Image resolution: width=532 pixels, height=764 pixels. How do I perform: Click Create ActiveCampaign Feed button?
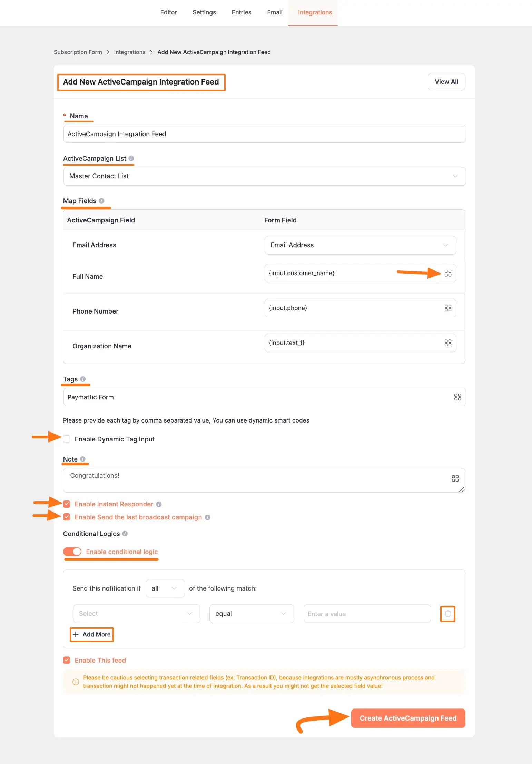coord(408,718)
